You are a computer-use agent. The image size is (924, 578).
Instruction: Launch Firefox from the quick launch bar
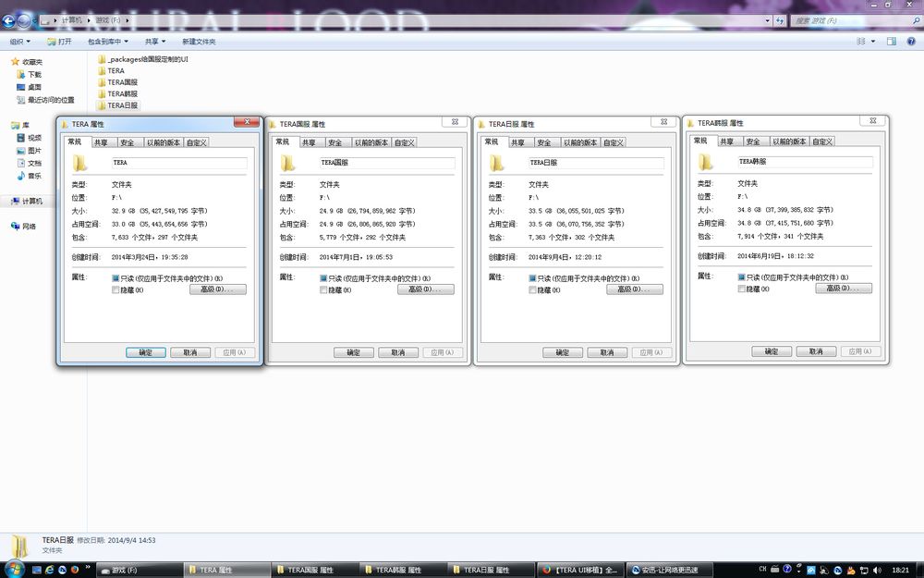point(75,570)
